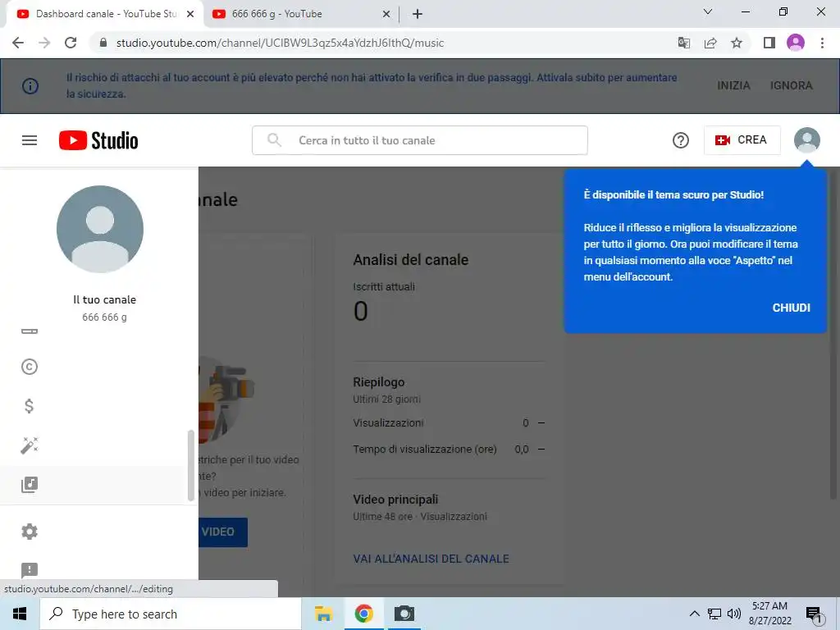Click the CREA button

click(x=742, y=139)
